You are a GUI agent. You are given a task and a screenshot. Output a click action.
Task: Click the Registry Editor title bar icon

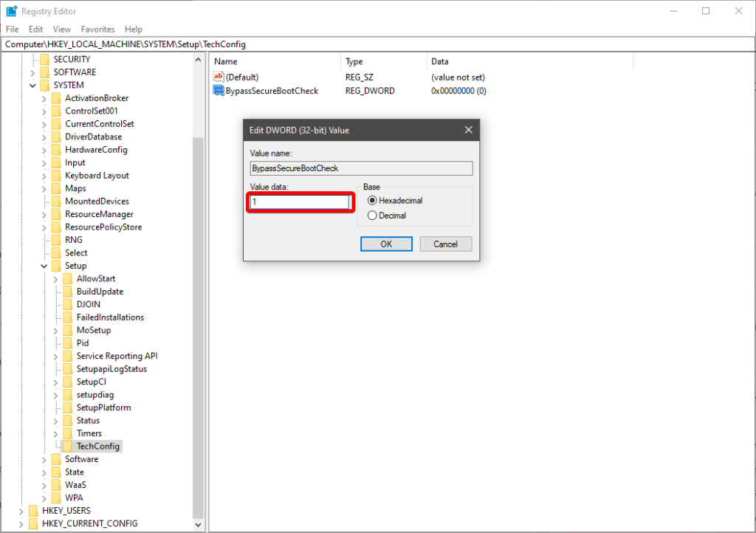tap(11, 11)
